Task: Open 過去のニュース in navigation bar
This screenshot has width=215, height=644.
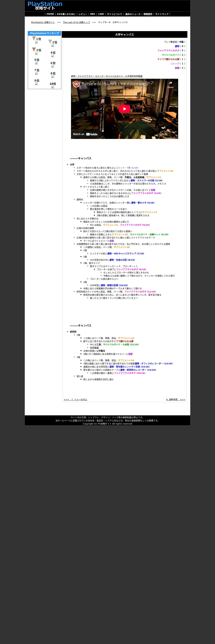Action: (x=133, y=14)
